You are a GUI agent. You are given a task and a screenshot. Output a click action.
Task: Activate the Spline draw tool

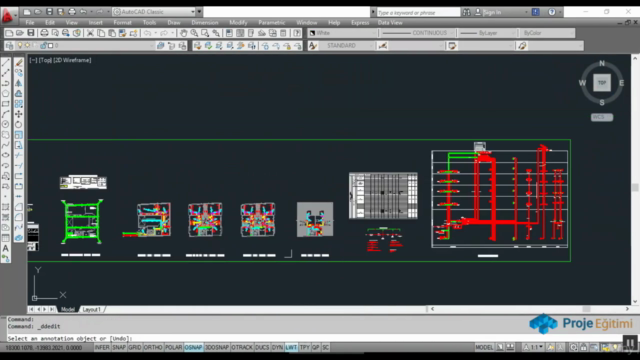(6, 145)
